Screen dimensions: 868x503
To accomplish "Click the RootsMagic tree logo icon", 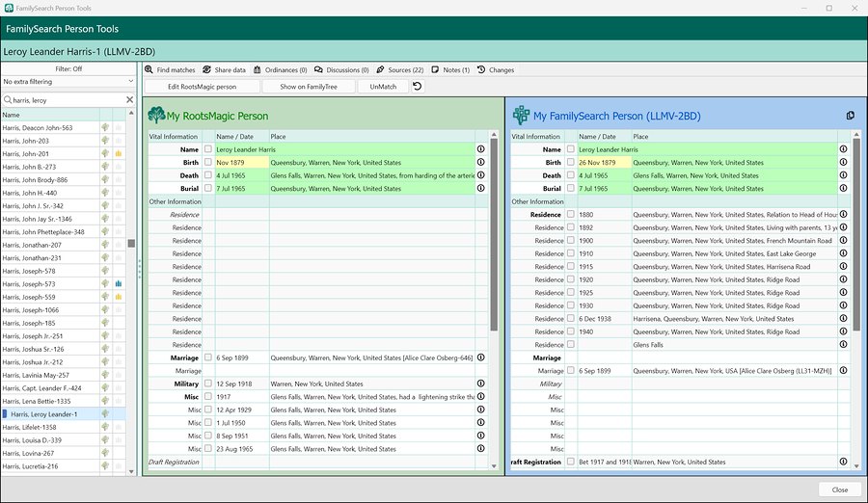I will tap(156, 115).
